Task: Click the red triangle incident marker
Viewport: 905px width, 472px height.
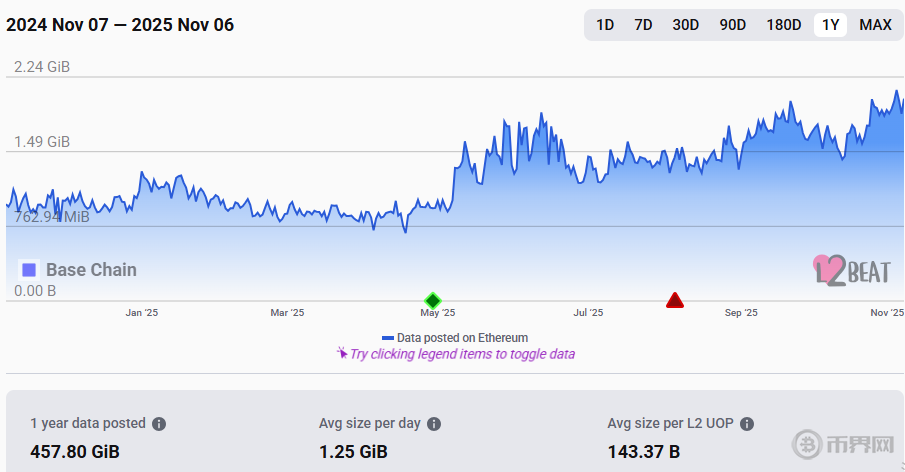Action: [675, 300]
